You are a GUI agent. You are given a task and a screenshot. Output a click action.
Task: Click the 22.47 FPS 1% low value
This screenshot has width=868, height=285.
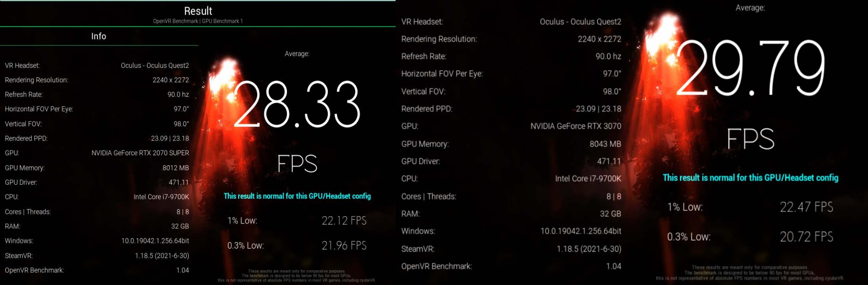(x=806, y=207)
